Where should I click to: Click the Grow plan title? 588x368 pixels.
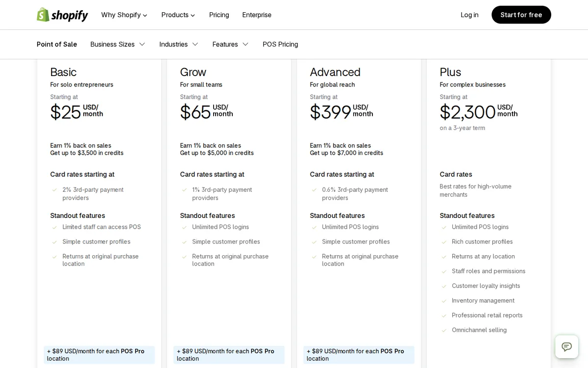[x=193, y=72]
